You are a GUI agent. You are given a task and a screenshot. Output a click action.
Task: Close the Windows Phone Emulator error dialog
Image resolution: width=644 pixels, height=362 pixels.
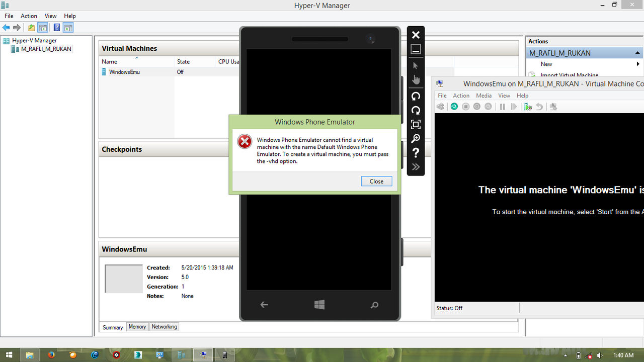(376, 182)
